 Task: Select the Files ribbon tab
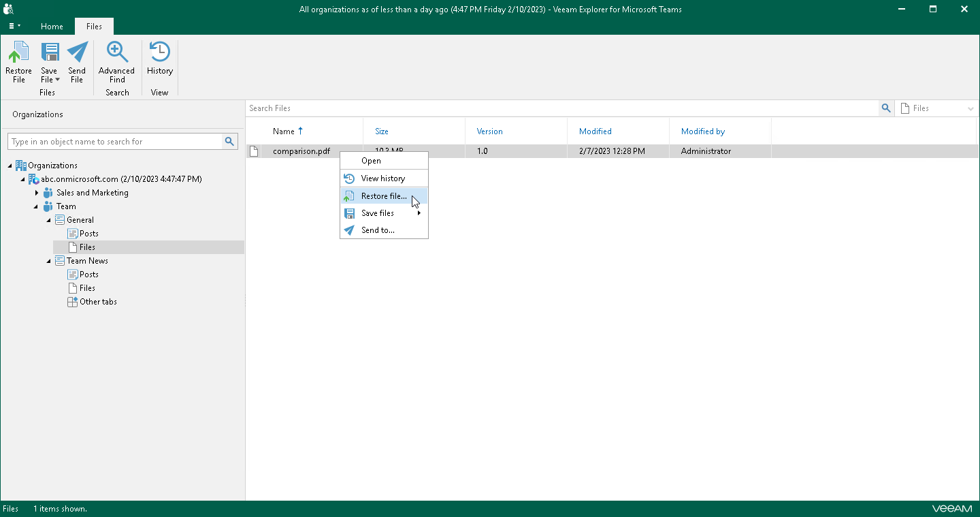point(94,27)
